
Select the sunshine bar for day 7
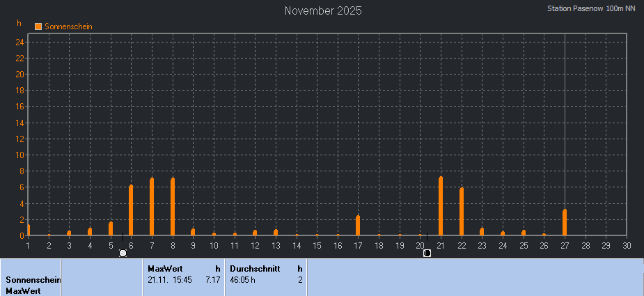[152, 207]
